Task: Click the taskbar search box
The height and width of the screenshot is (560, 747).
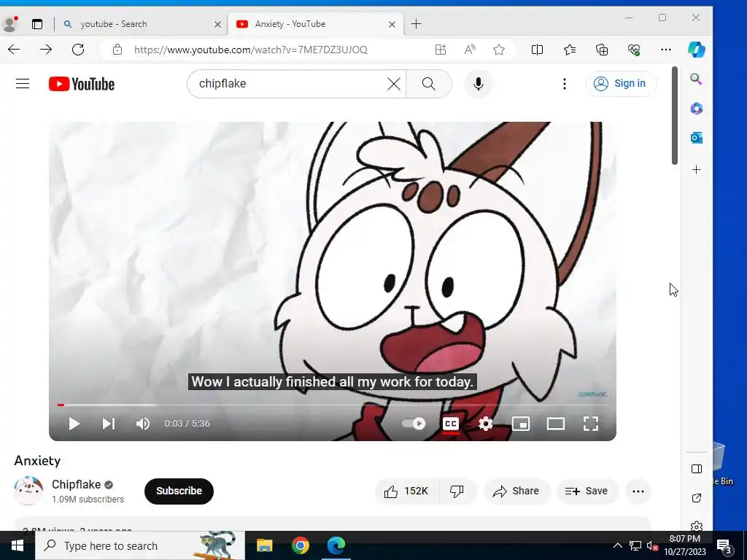Action: point(140,545)
